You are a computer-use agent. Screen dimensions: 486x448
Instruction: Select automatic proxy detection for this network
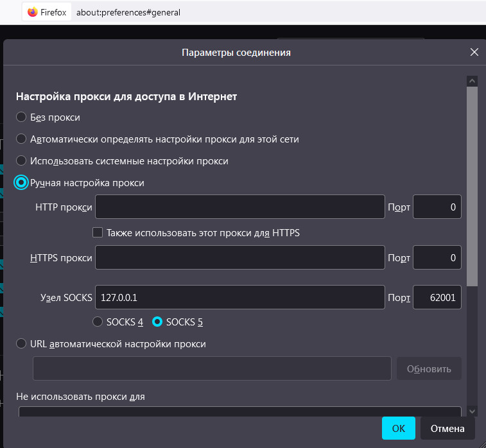21,139
